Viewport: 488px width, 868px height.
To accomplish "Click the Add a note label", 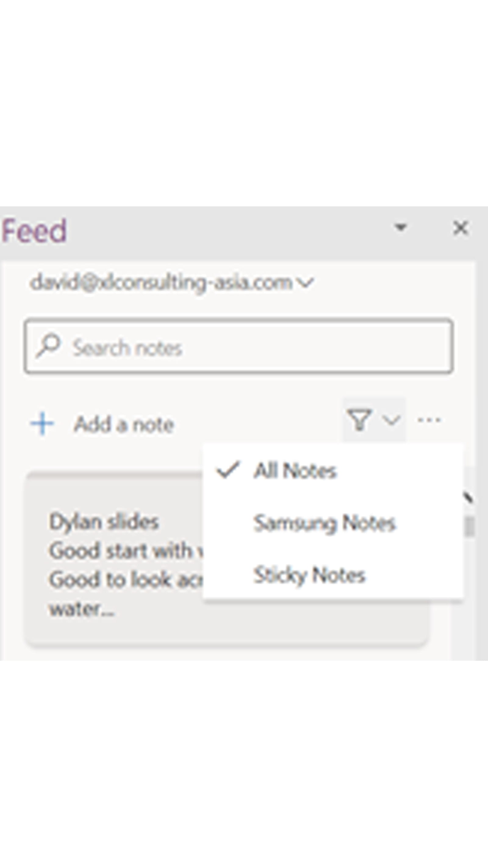I will click(124, 424).
